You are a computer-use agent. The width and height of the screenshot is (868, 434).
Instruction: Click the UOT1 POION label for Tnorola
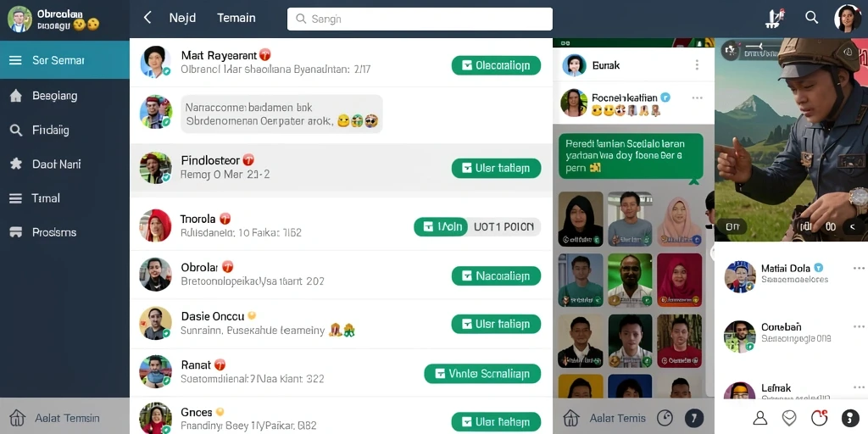(504, 227)
